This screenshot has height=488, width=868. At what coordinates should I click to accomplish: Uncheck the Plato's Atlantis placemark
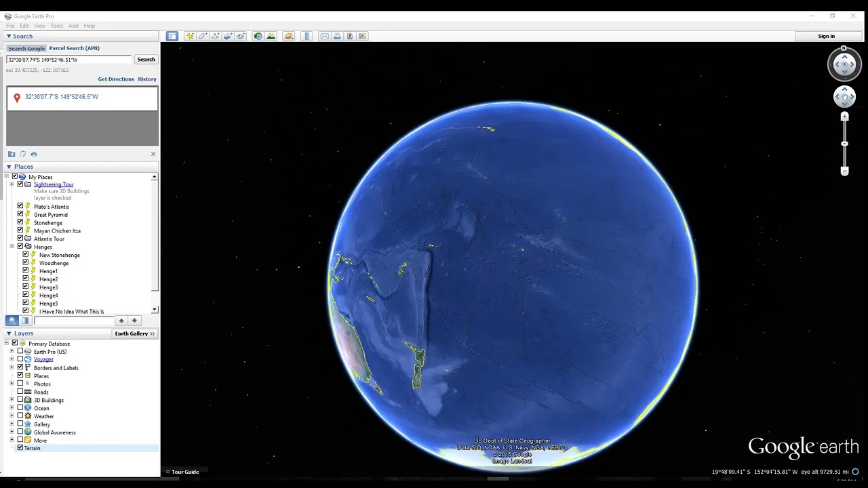[x=20, y=206]
